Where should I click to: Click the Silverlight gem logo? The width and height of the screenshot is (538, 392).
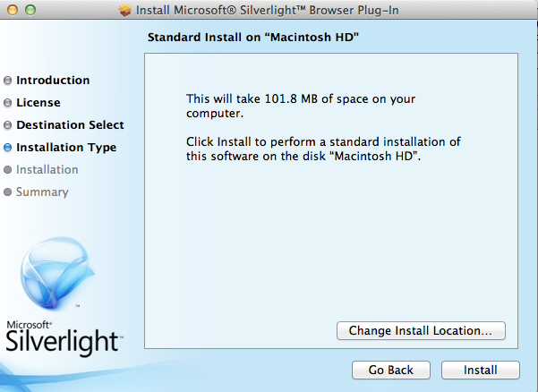point(56,273)
